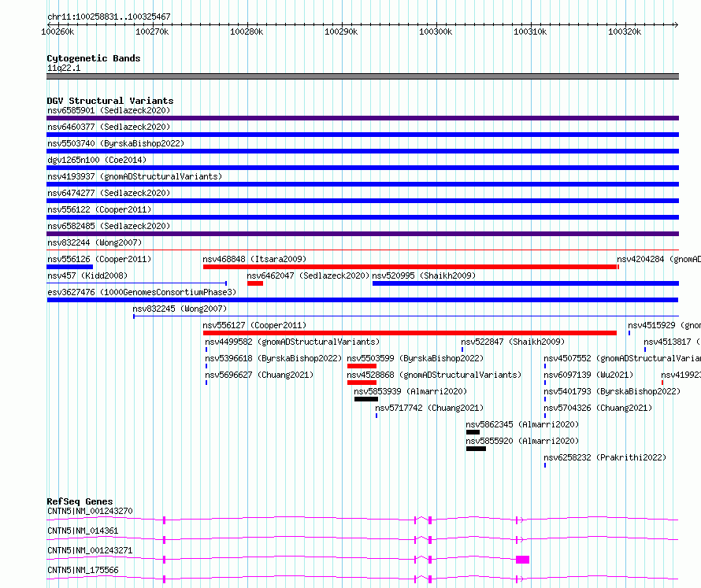
Task: Click small red bar under nsv6462047
Action: click(255, 283)
